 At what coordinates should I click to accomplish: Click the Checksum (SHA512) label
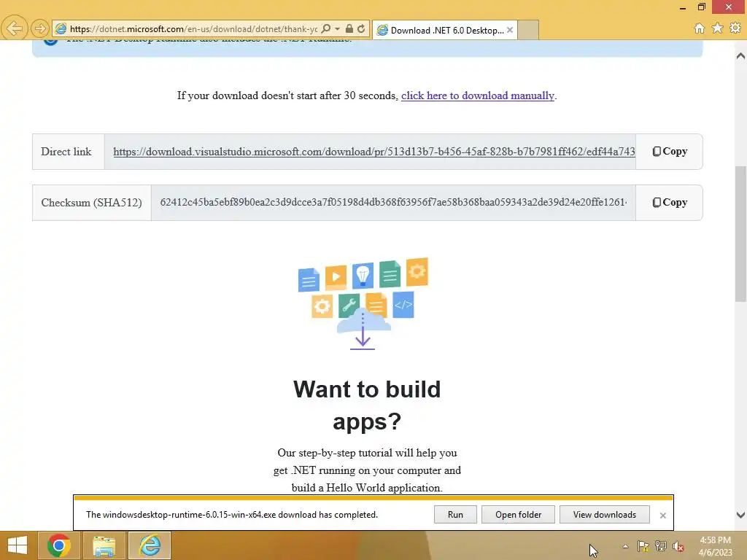tap(91, 203)
